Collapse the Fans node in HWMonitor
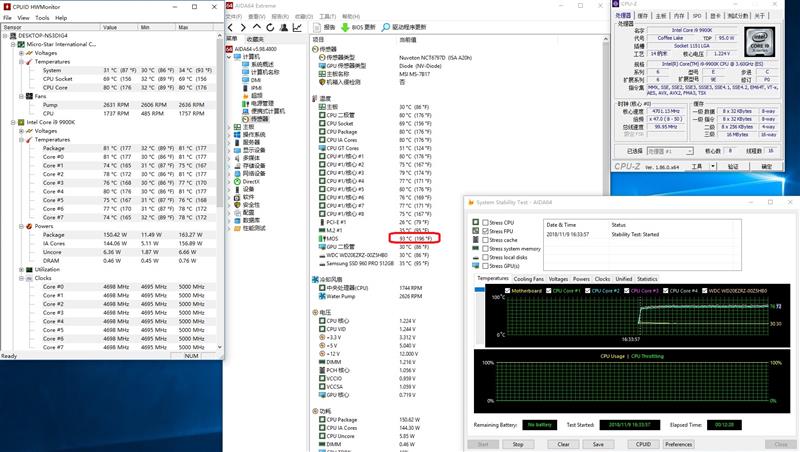800x452 pixels. pyautogui.click(x=20, y=95)
